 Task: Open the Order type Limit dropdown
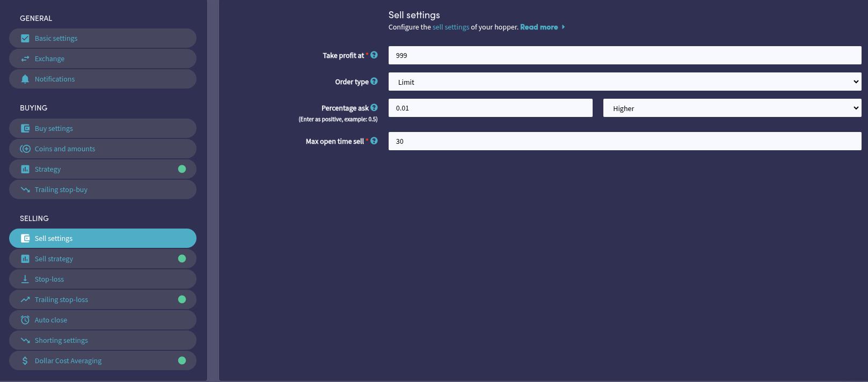pos(624,82)
